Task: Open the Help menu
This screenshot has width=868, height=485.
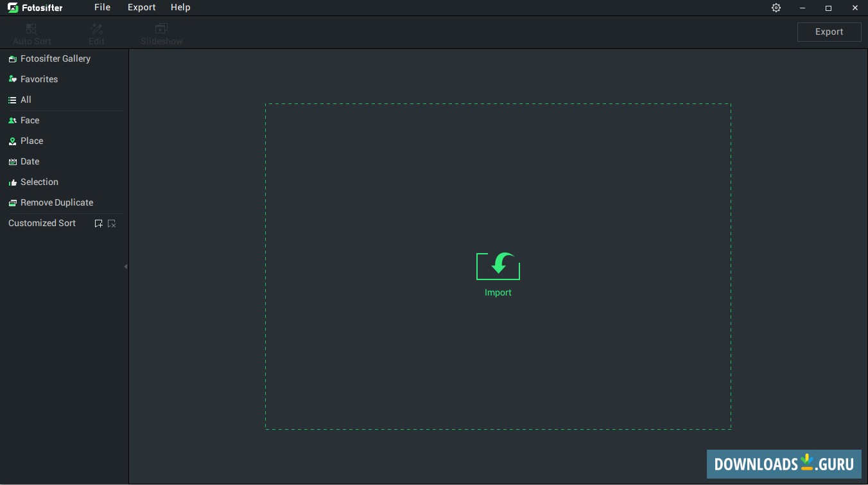Action: coord(180,7)
